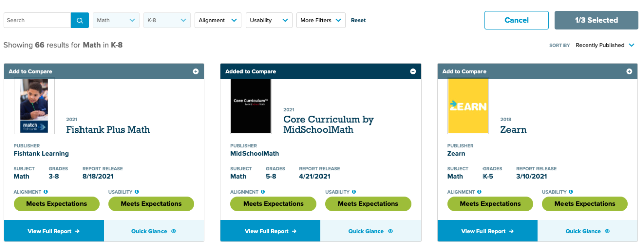Open Quick Glance for Fishtank Plus Math
The image size is (644, 248).
(x=154, y=231)
